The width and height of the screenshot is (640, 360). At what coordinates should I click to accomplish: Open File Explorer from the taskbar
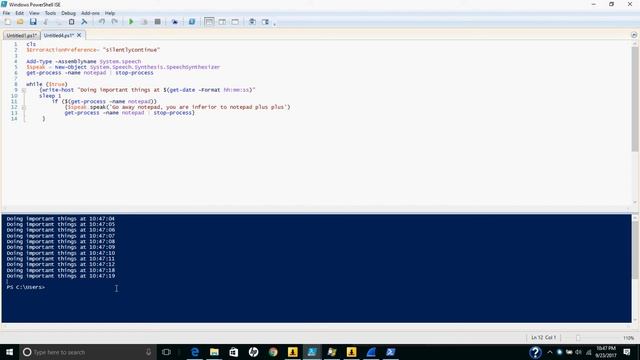tap(214, 352)
